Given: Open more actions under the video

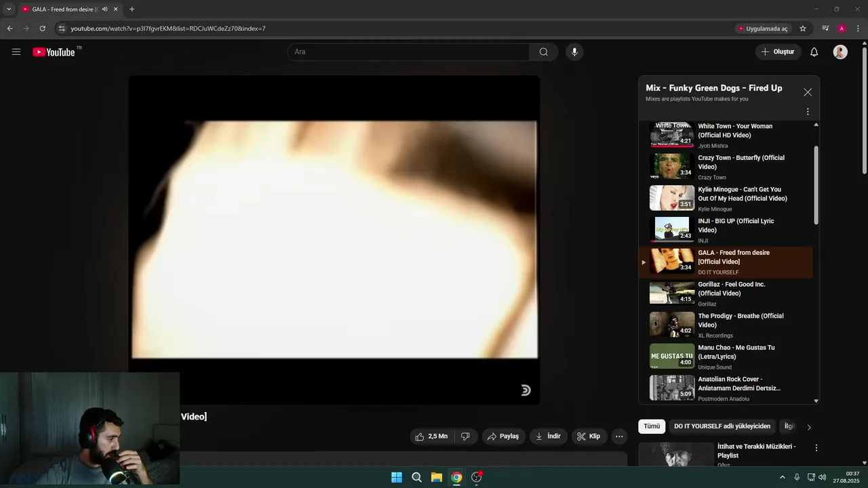Looking at the screenshot, I should 619,436.
